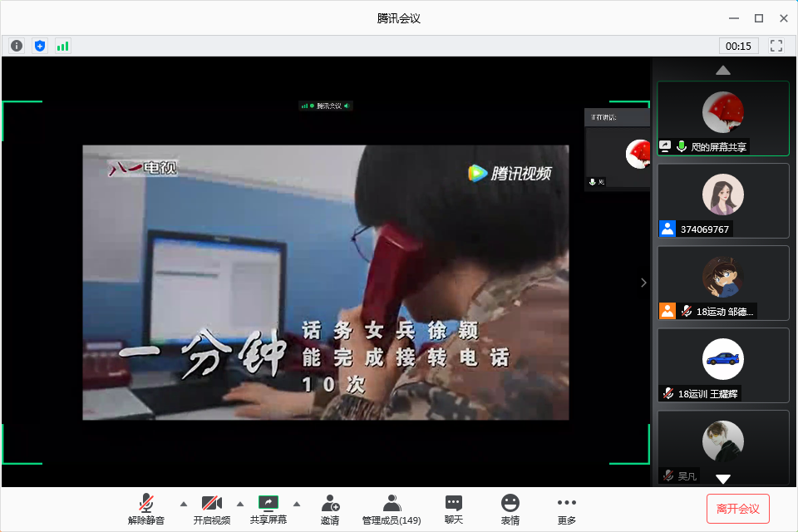Select the 18运训 王耀辉 participant tile
Viewport: 798px width, 532px height.
[722, 366]
